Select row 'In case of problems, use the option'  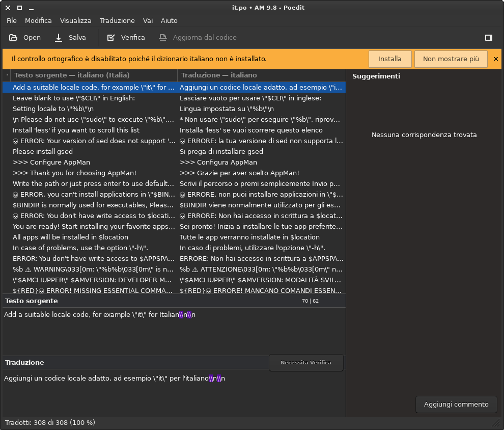(174, 248)
